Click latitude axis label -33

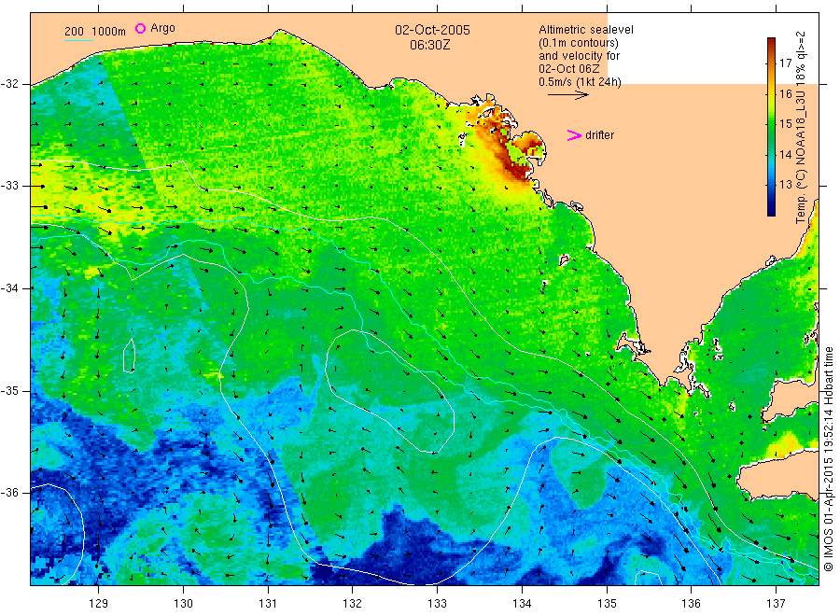(9, 186)
